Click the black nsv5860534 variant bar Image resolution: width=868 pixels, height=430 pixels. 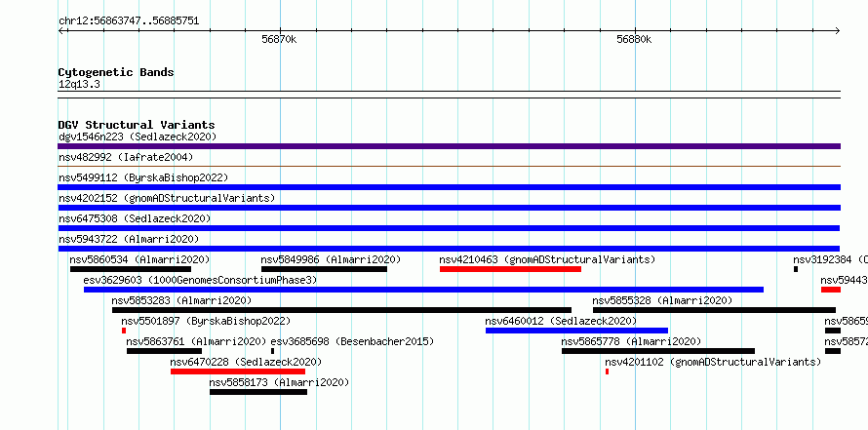click(131, 269)
